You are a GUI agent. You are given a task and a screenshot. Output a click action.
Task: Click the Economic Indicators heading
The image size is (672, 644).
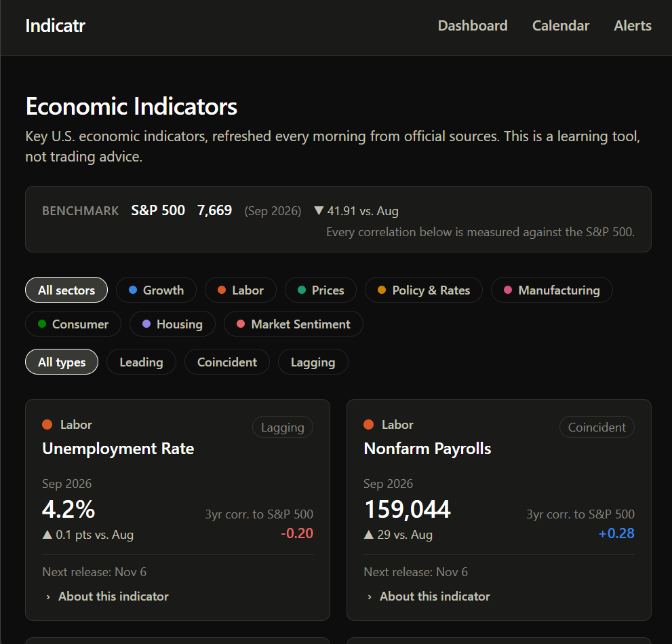point(132,107)
